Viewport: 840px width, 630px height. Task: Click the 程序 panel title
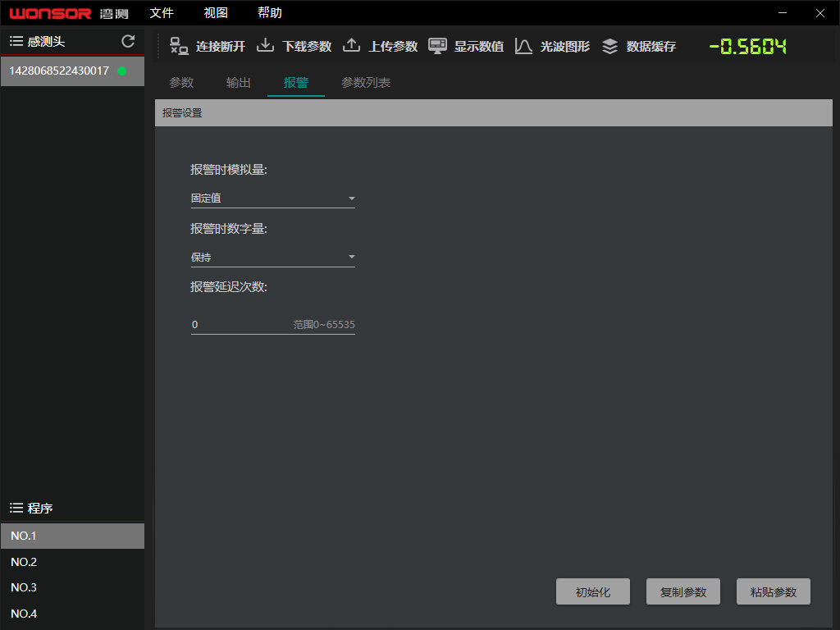click(40, 508)
